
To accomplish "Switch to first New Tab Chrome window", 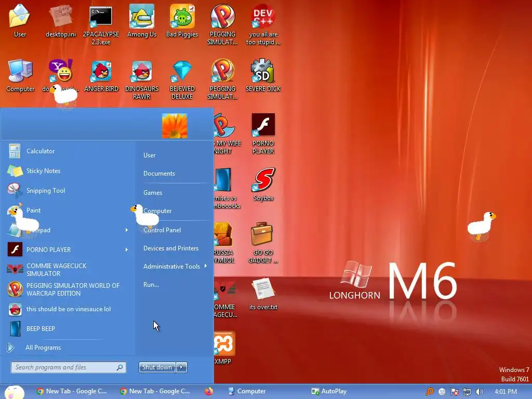I will click(72, 391).
